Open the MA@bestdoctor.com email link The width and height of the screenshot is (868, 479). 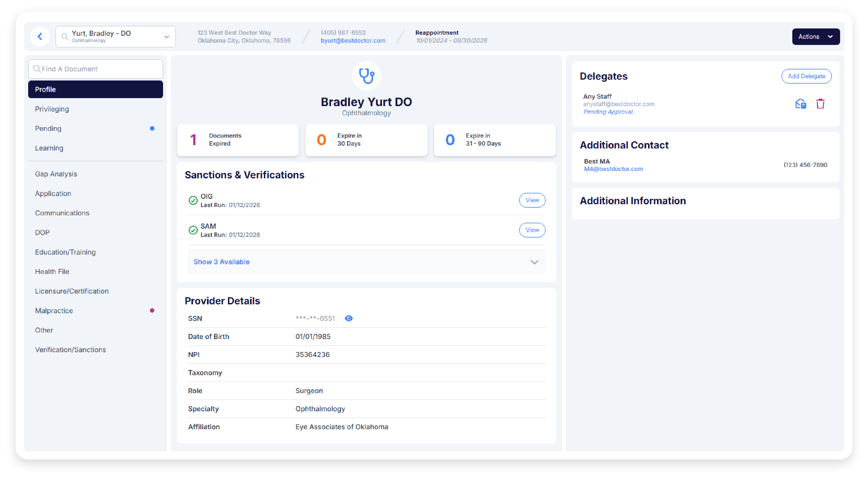[x=613, y=169]
